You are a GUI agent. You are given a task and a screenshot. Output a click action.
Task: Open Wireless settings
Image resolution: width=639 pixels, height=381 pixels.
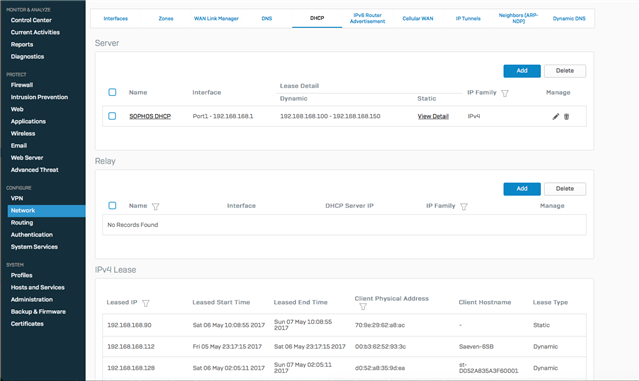point(23,134)
